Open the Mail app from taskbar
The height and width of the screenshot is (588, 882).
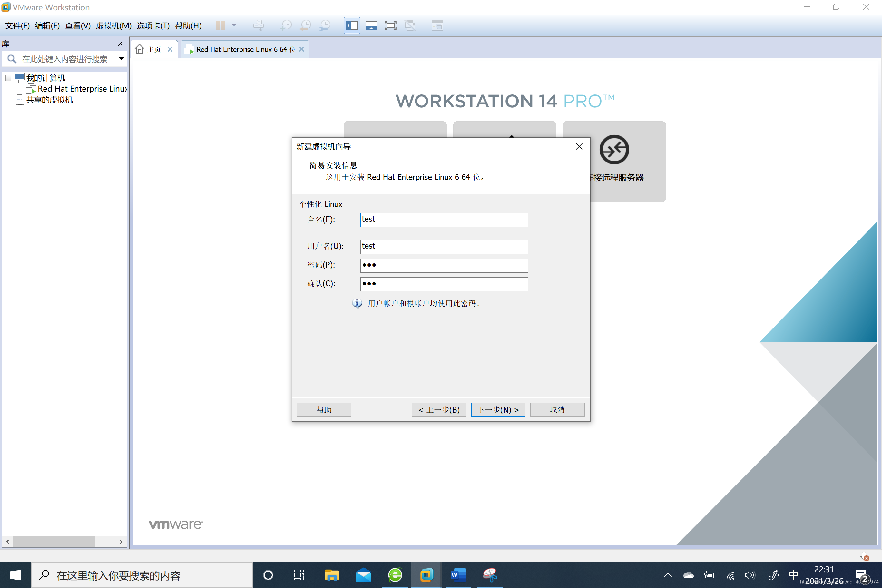(x=363, y=575)
